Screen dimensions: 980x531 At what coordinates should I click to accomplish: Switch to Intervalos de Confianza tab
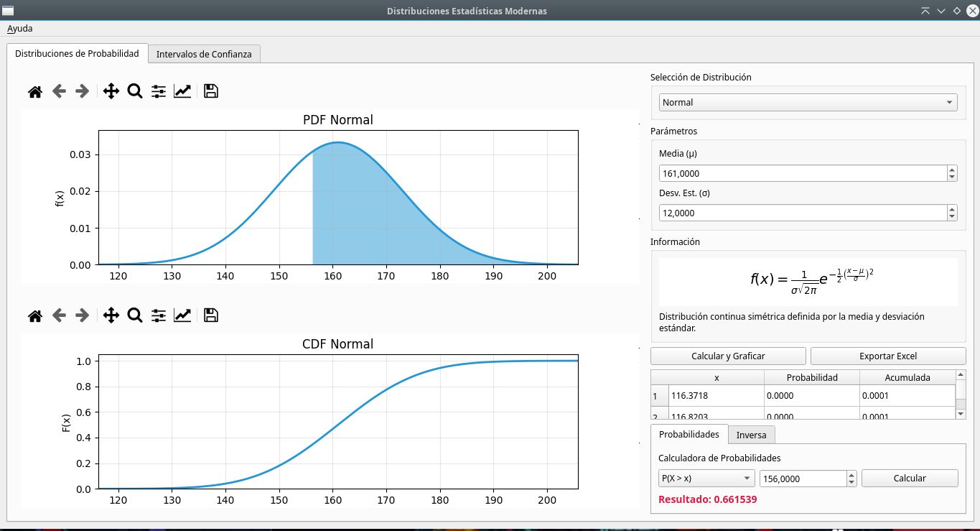click(204, 54)
